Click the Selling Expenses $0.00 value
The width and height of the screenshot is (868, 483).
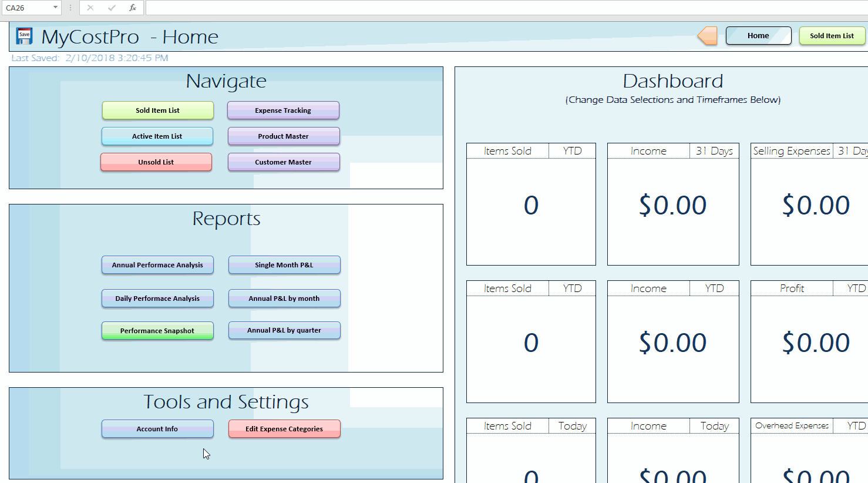tap(816, 205)
